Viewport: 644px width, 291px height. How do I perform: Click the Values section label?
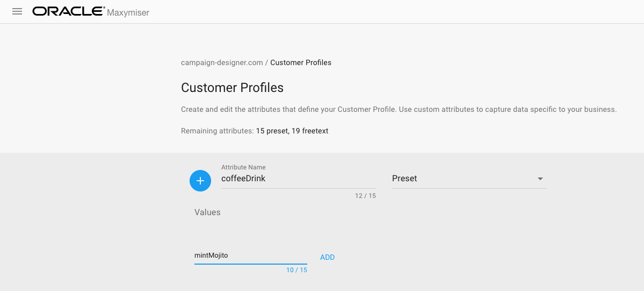point(207,212)
